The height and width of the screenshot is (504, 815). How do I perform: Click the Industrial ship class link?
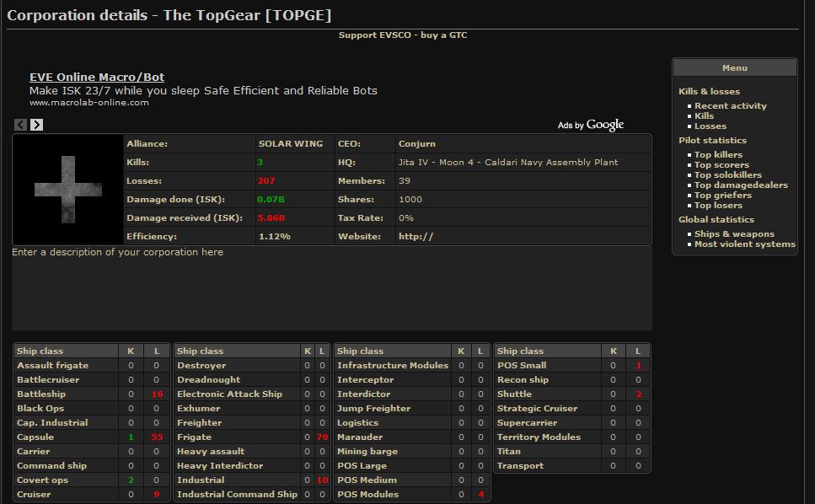(200, 480)
